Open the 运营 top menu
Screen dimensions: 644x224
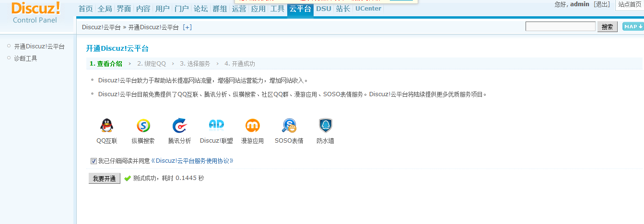239,9
